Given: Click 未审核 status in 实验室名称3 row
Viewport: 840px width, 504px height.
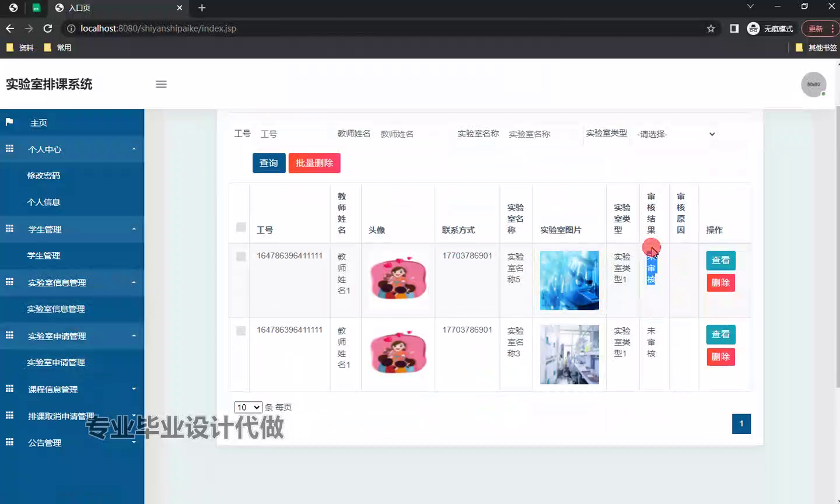Looking at the screenshot, I should (651, 342).
